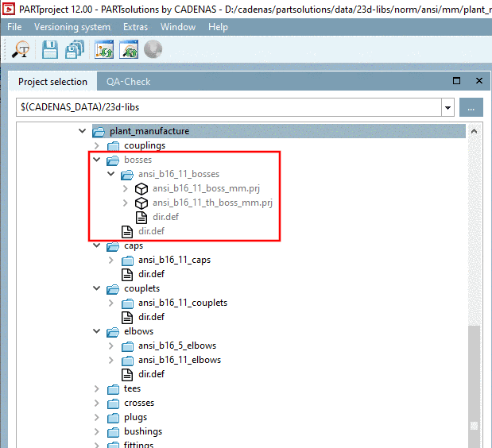Open the path combo box dropdown arrow
Image resolution: width=492 pixels, height=448 pixels.
[447, 107]
